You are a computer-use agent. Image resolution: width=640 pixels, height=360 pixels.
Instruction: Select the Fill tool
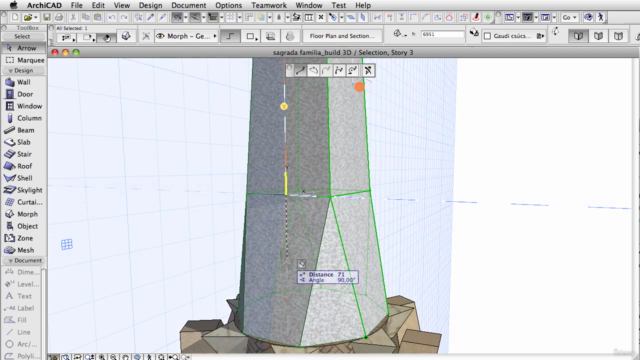click(x=22, y=320)
